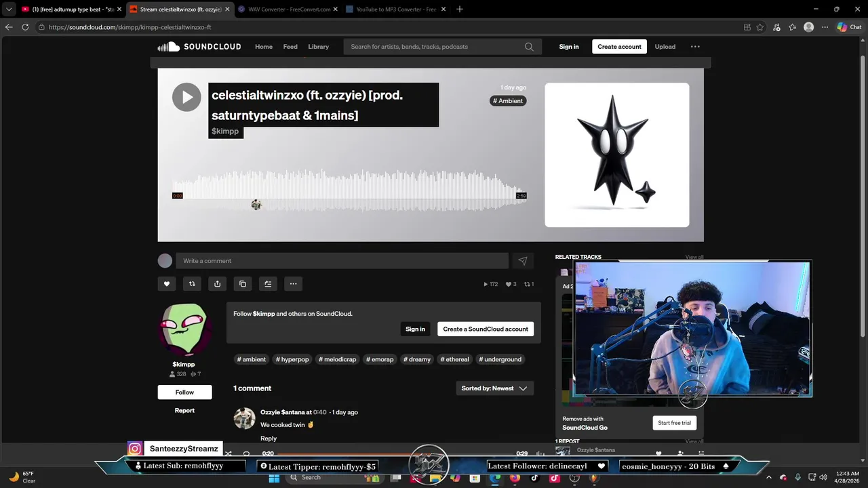Click Ozzyie $antana commenter name

pyautogui.click(x=283, y=412)
